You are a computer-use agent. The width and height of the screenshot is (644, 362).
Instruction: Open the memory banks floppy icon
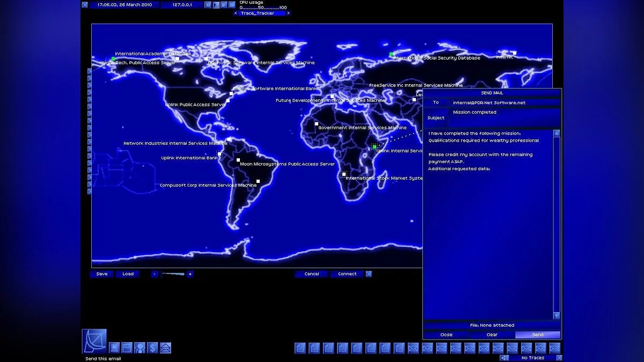[x=127, y=348]
